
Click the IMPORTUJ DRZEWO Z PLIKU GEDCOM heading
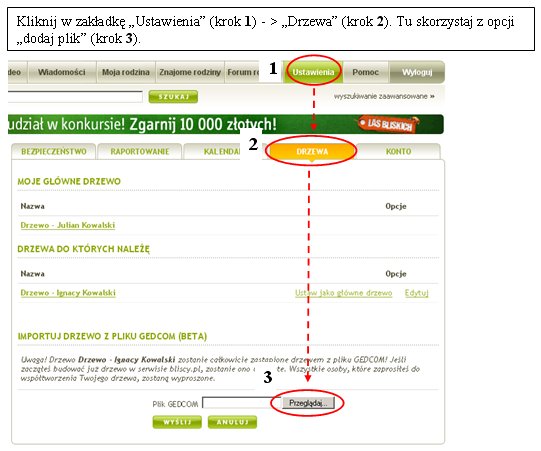112,336
